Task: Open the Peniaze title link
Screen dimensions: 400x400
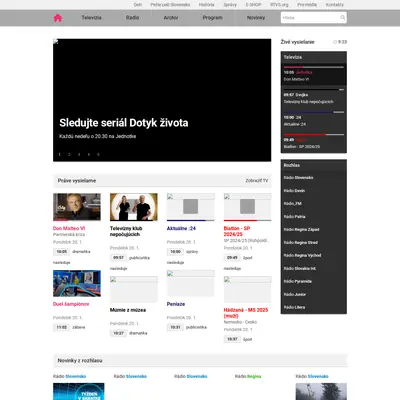Action: 176,304
